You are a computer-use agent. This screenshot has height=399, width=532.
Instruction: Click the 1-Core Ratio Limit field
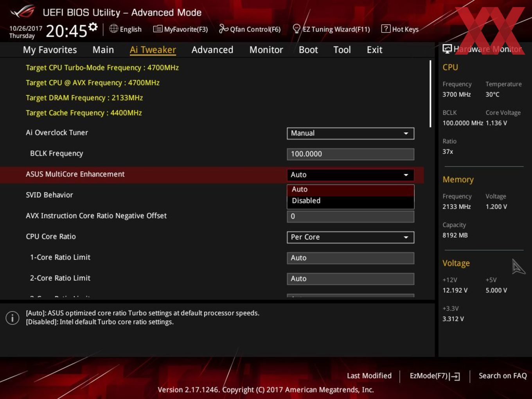350,258
